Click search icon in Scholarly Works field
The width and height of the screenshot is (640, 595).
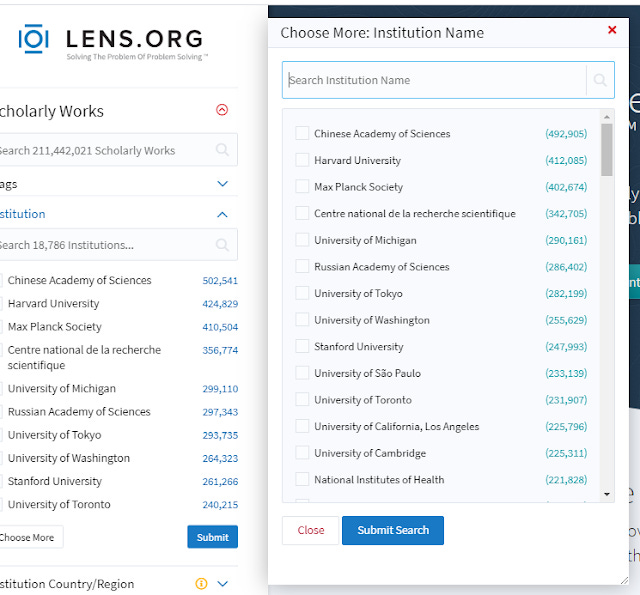click(222, 150)
